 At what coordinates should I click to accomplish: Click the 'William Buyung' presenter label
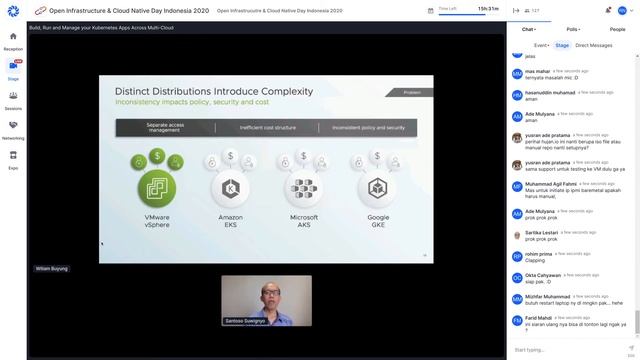[x=51, y=269]
